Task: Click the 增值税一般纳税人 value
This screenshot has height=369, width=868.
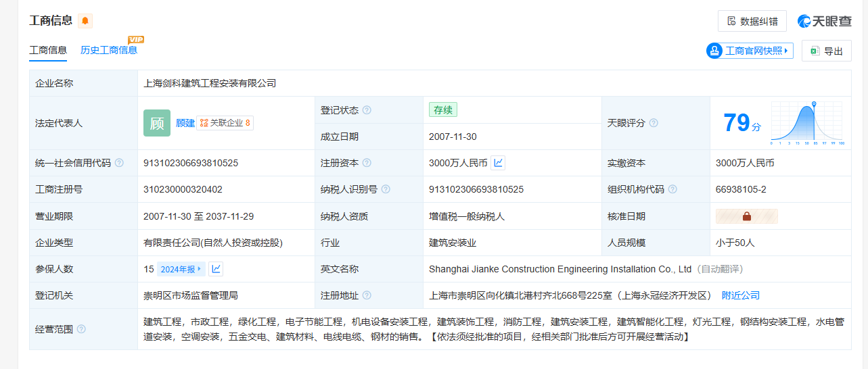Action: pyautogui.click(x=467, y=216)
